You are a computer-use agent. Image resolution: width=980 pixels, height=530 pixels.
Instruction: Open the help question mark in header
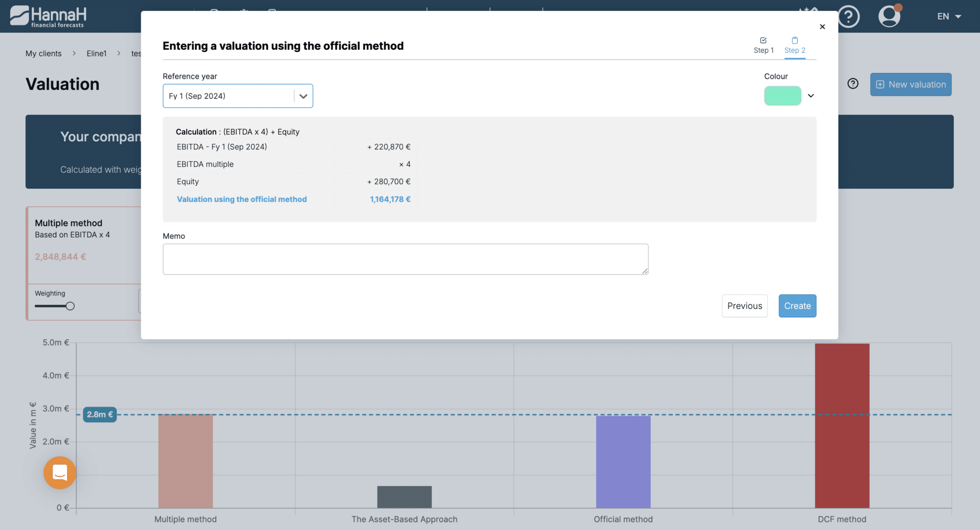tap(848, 17)
